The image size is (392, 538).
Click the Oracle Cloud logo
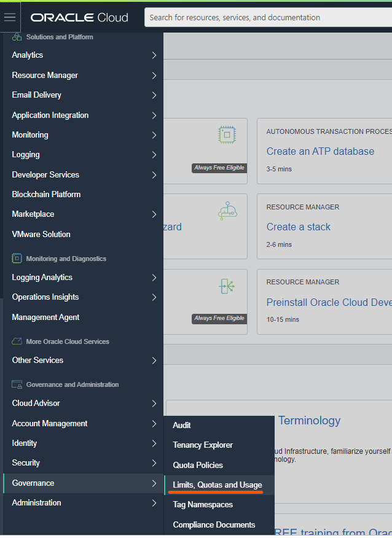tap(79, 17)
